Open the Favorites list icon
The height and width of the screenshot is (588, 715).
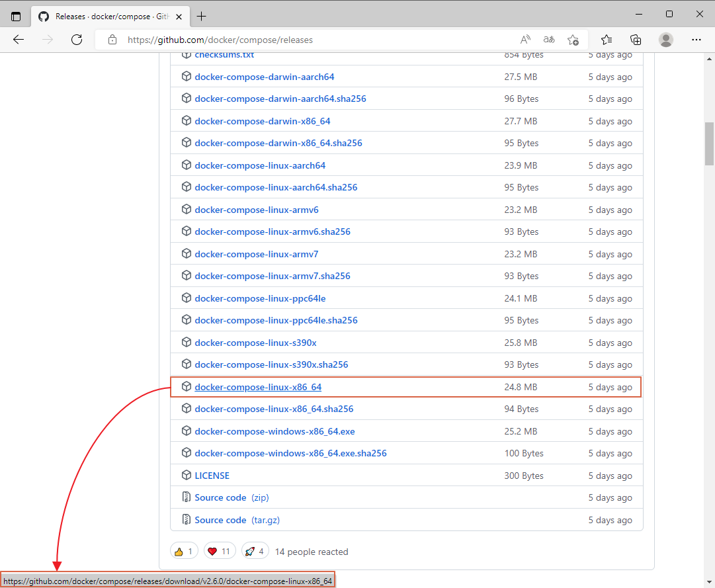point(607,40)
